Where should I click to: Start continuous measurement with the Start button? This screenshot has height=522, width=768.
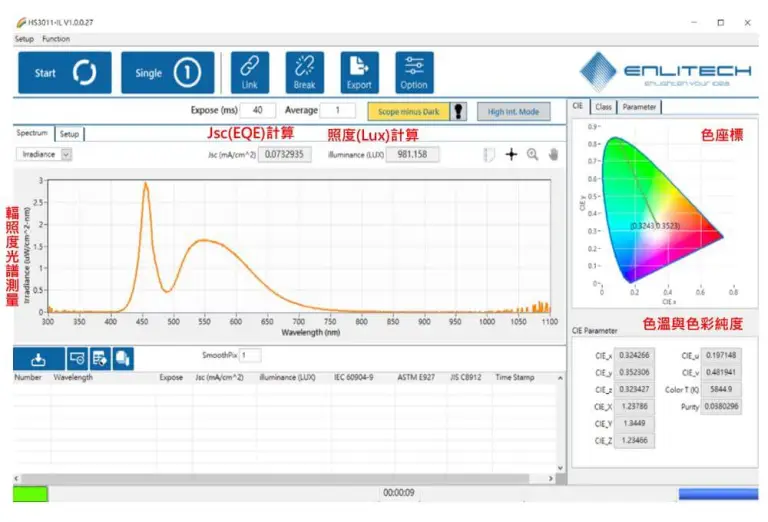tap(65, 72)
